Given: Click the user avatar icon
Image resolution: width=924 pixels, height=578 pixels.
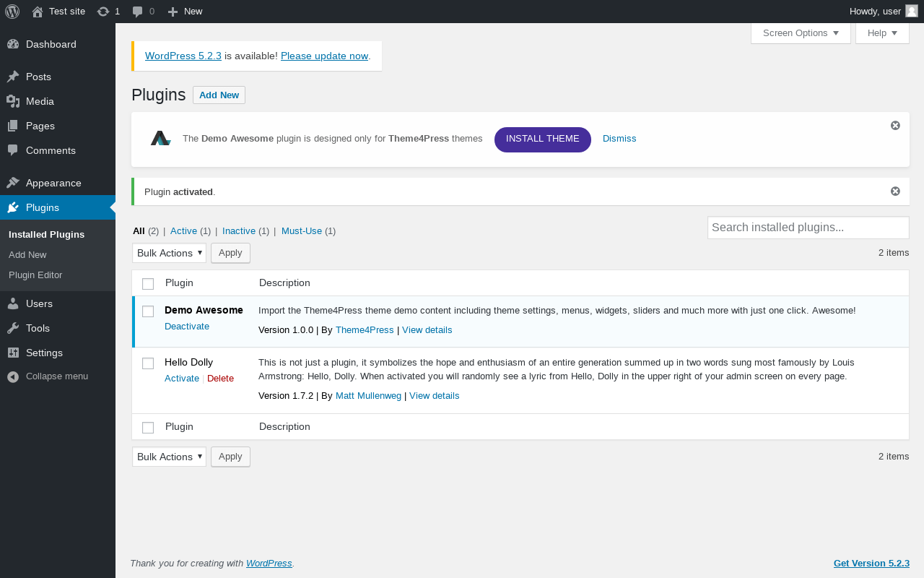Looking at the screenshot, I should tap(912, 11).
